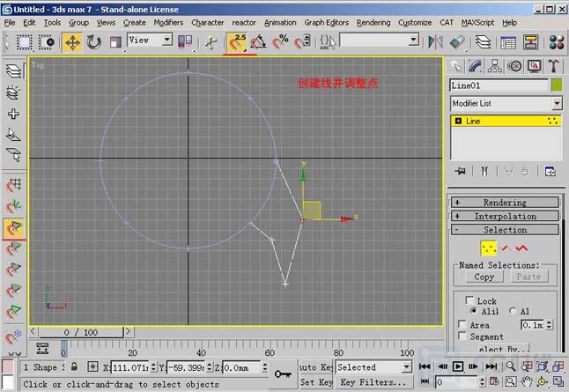Select the Rotate tool

(x=93, y=43)
